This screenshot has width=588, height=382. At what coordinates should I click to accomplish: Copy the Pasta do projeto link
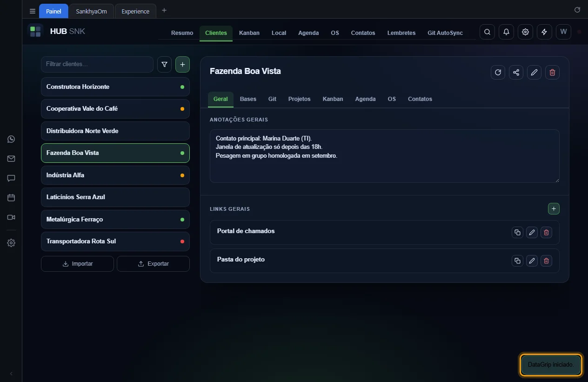pyautogui.click(x=517, y=261)
